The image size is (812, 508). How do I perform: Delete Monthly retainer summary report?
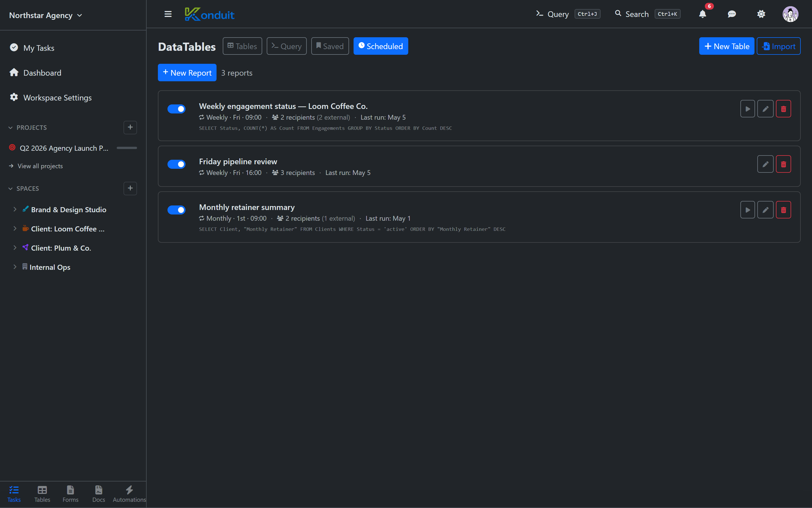point(783,210)
